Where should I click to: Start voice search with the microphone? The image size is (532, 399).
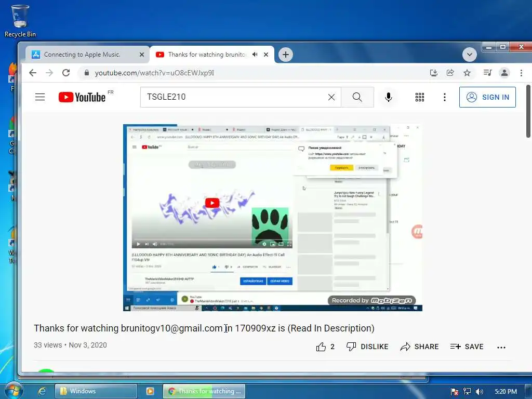click(389, 97)
